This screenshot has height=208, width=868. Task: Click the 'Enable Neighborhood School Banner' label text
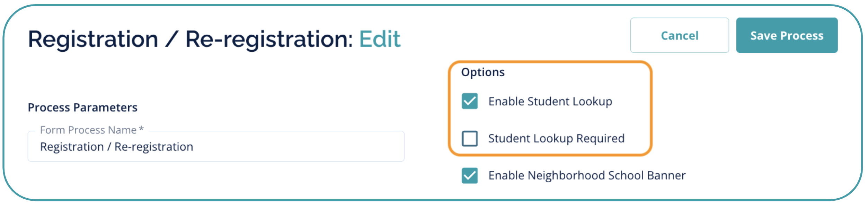coord(586,176)
